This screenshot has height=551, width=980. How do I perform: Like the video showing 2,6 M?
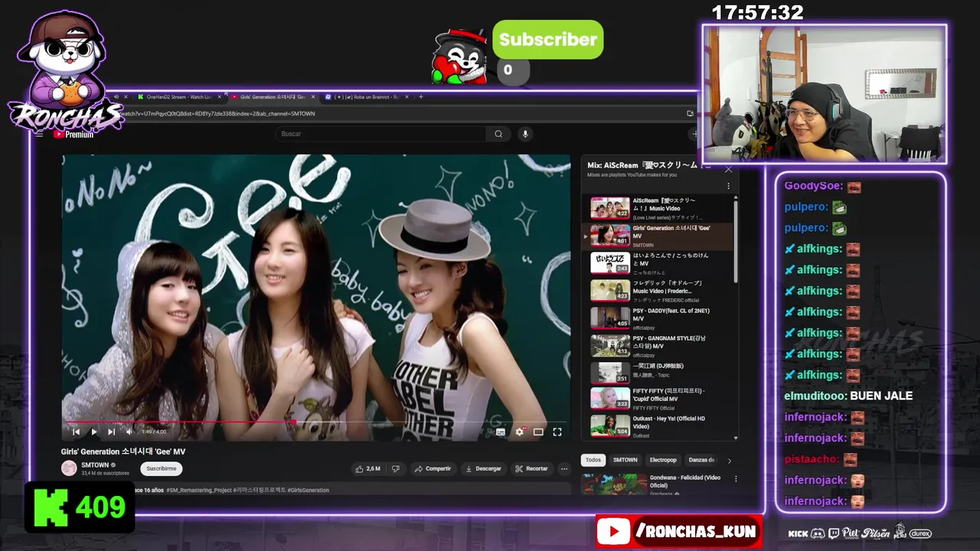[367, 468]
